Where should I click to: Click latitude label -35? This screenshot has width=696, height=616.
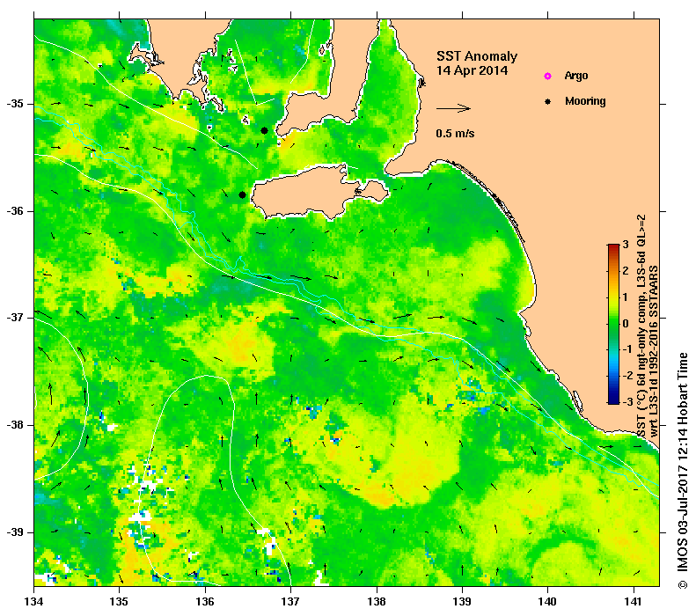(15, 104)
